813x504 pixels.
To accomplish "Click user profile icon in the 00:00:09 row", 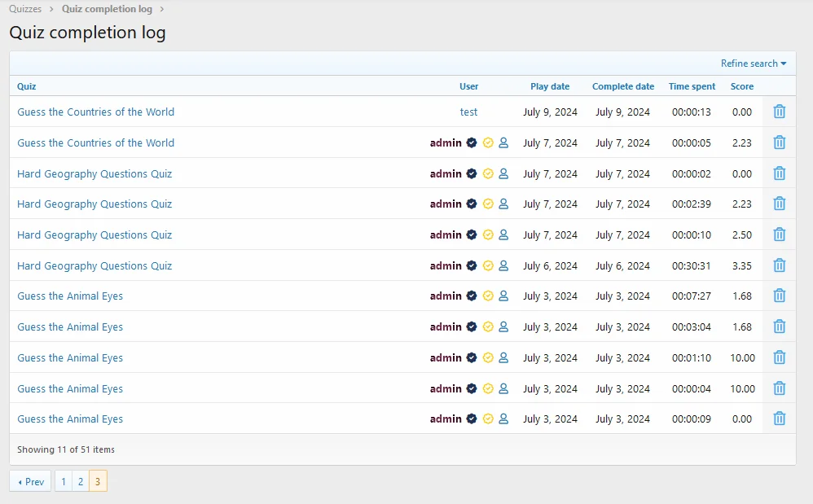I will [x=503, y=419].
